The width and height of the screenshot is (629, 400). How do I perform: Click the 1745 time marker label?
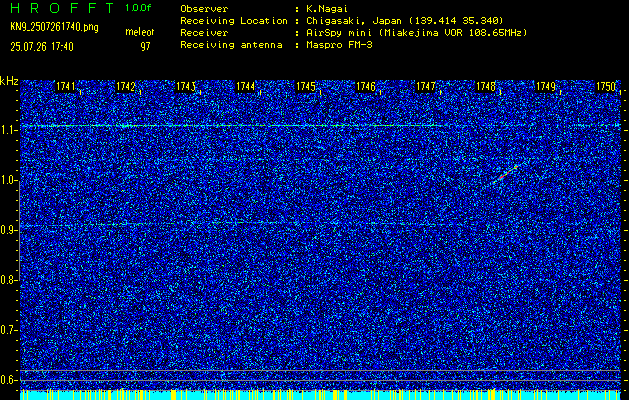[x=306, y=86]
